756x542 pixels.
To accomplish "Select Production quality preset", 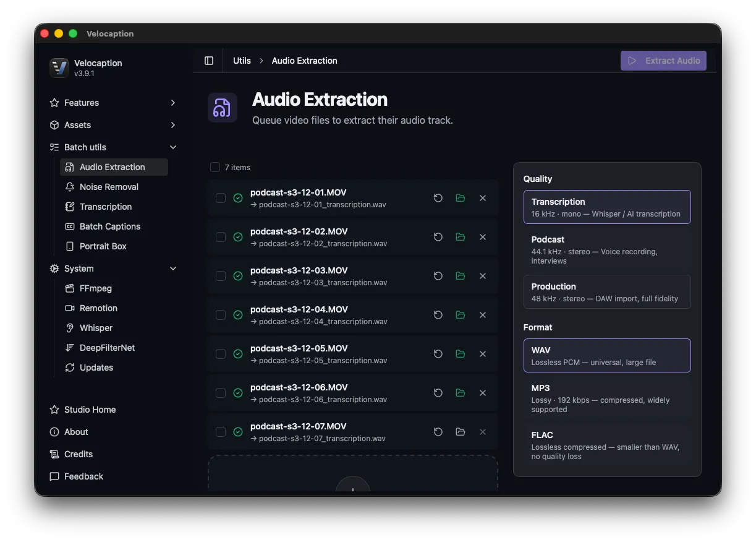I will tap(607, 291).
